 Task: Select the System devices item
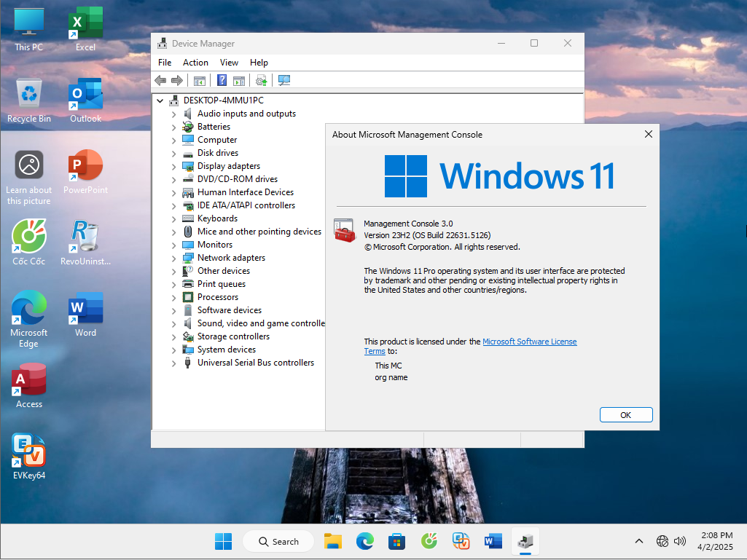pos(227,350)
